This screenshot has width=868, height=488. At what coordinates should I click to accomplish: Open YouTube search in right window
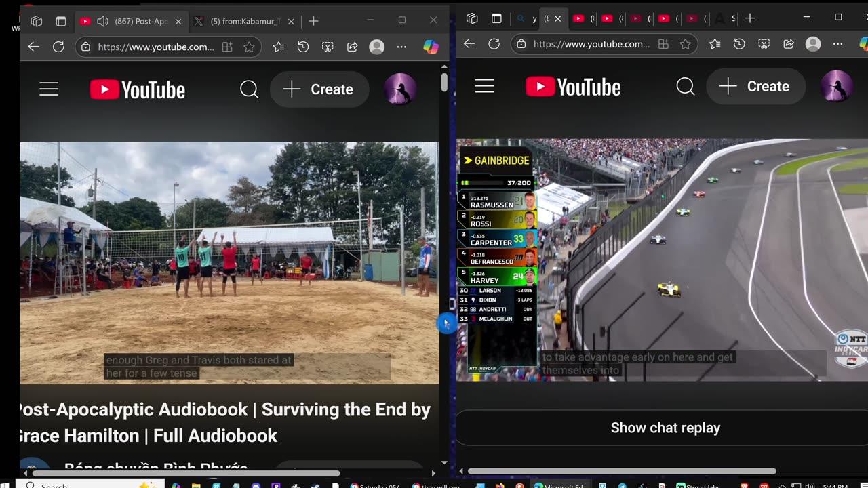(x=685, y=86)
